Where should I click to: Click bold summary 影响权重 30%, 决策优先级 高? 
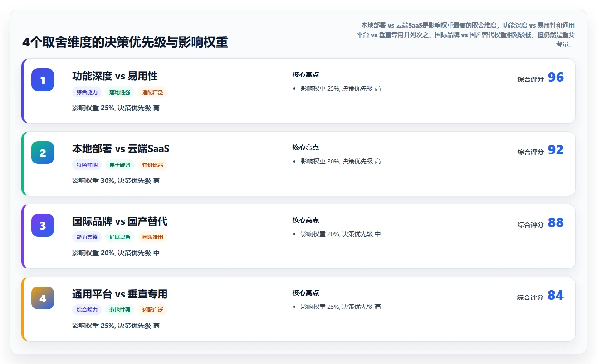116,181
